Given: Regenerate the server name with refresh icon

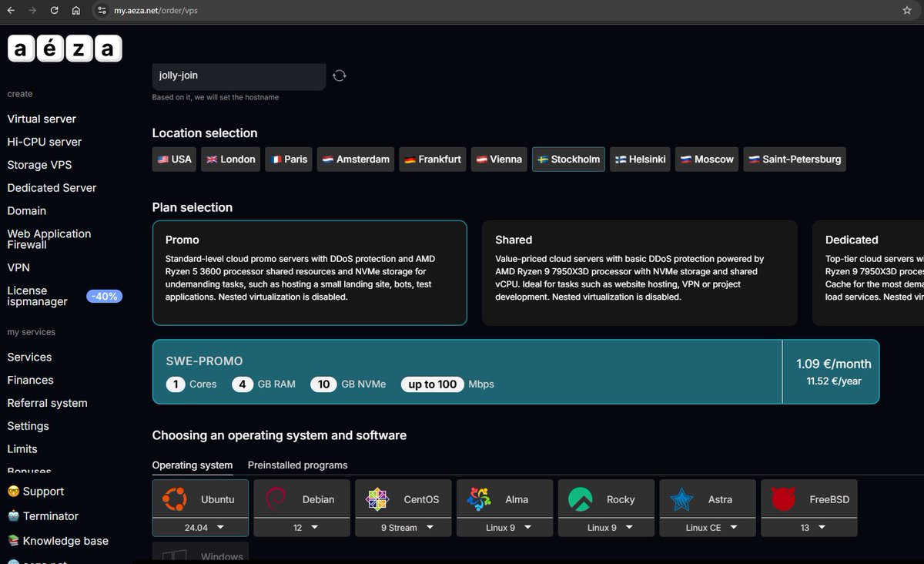Looking at the screenshot, I should point(340,76).
